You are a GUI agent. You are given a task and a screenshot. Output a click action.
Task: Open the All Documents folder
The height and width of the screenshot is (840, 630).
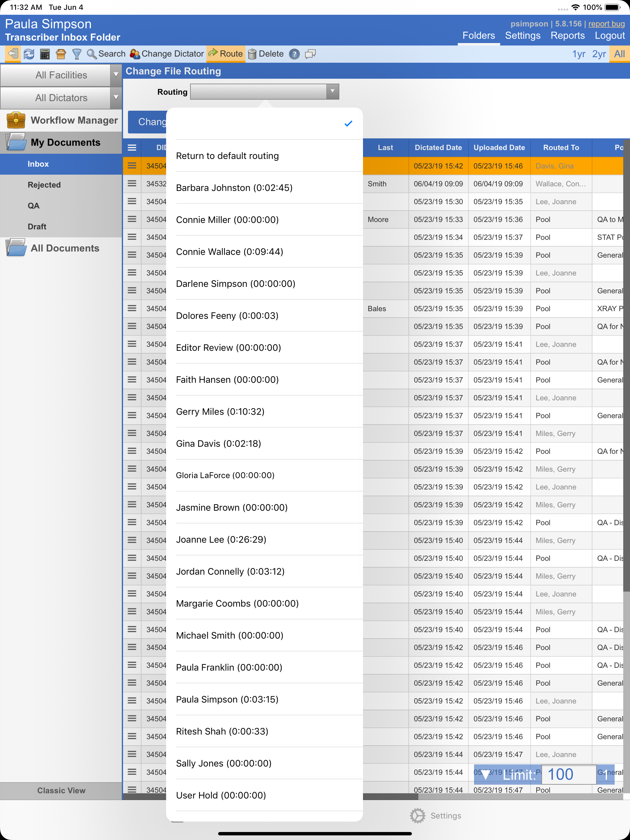click(61, 248)
